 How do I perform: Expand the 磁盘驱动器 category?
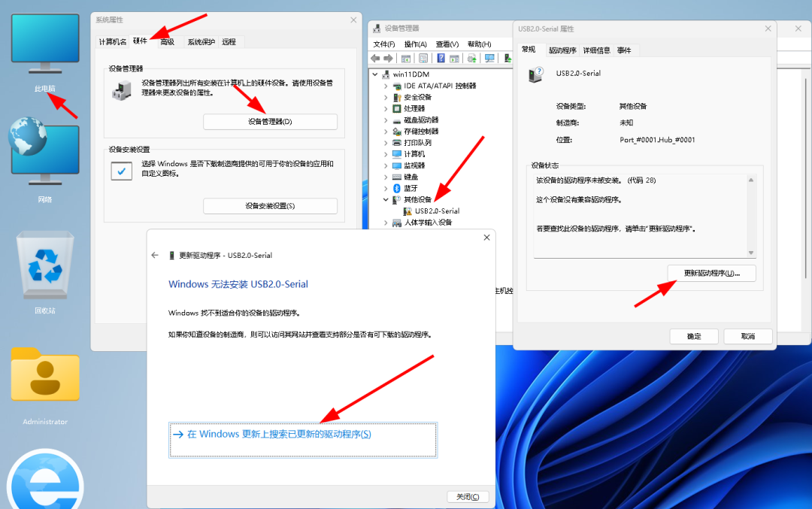click(386, 120)
